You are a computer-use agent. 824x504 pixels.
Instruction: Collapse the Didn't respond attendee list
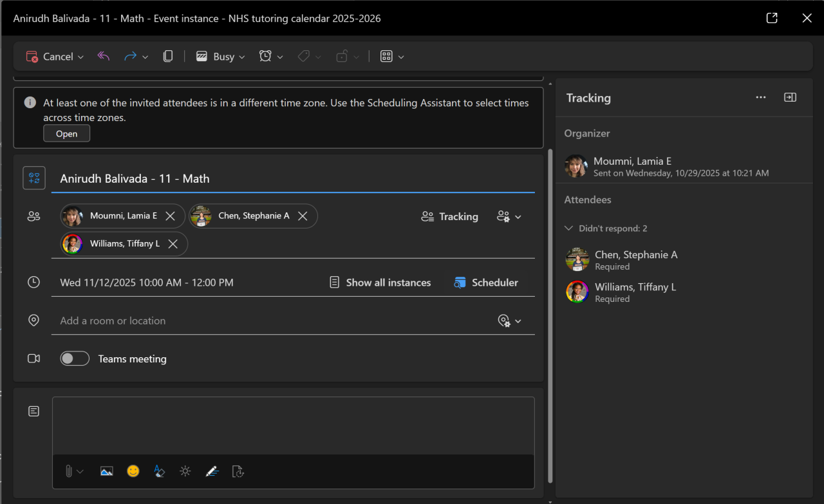(568, 229)
